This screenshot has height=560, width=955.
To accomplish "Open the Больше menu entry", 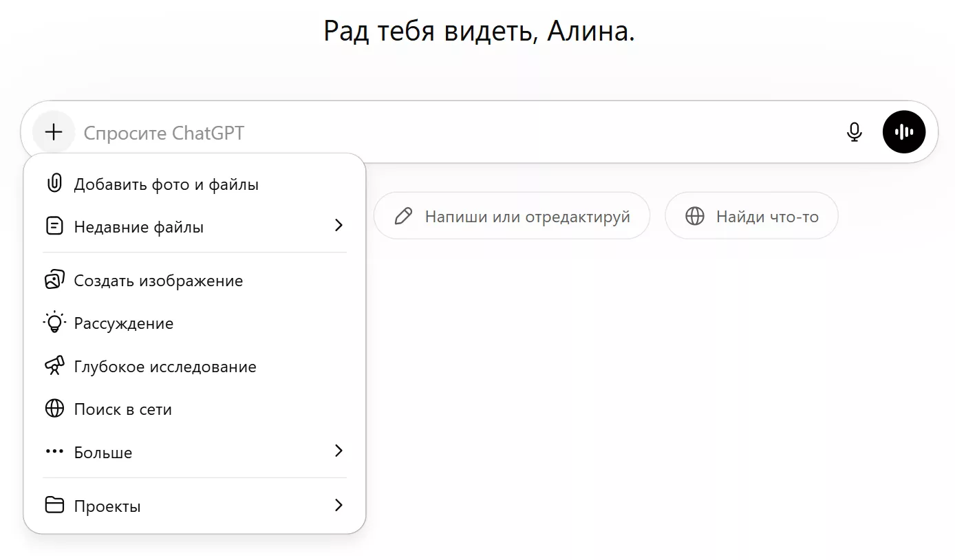I will [195, 452].
